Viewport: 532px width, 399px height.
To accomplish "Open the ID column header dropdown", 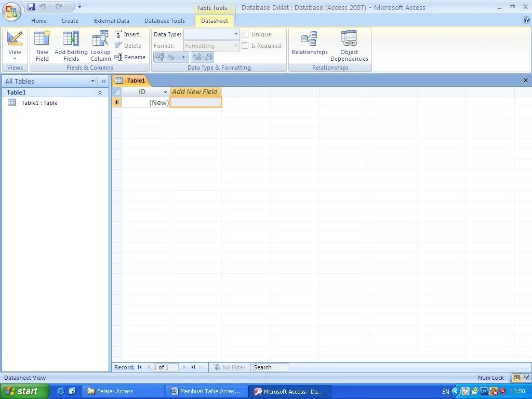I will pyautogui.click(x=166, y=92).
